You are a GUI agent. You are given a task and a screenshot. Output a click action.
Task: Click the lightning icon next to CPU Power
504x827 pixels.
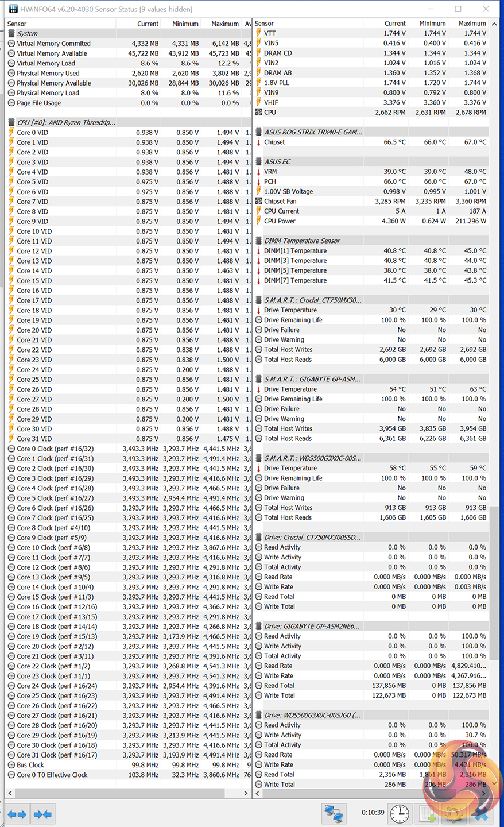[259, 221]
